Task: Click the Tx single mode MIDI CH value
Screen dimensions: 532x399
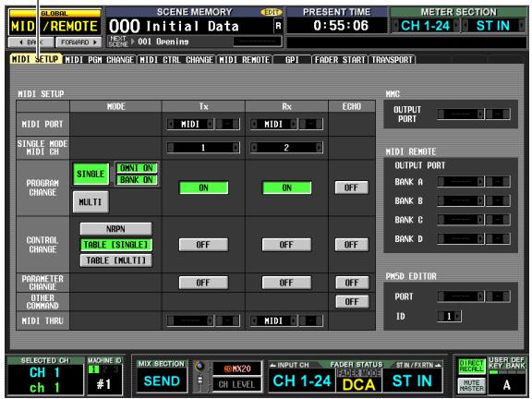Action: click(203, 147)
